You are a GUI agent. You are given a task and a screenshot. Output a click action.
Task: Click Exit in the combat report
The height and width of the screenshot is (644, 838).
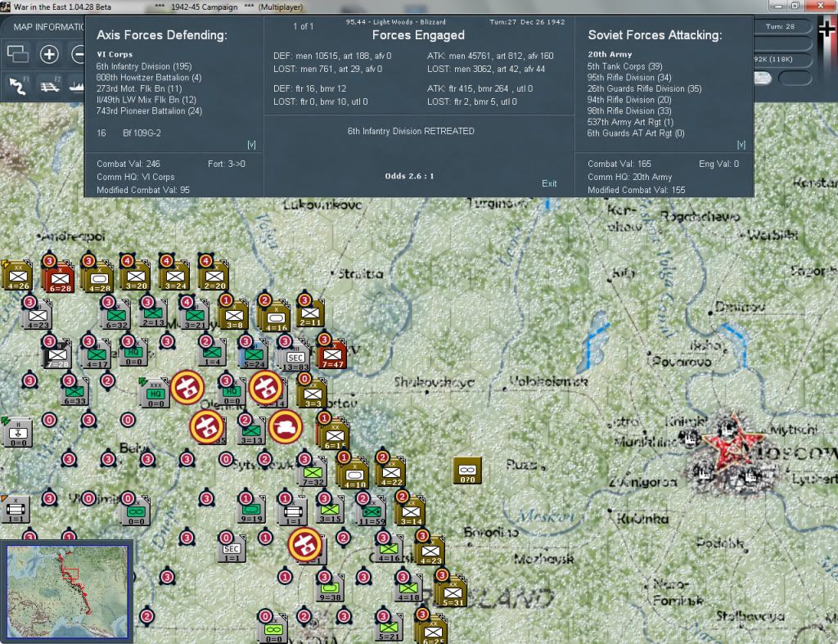[549, 183]
